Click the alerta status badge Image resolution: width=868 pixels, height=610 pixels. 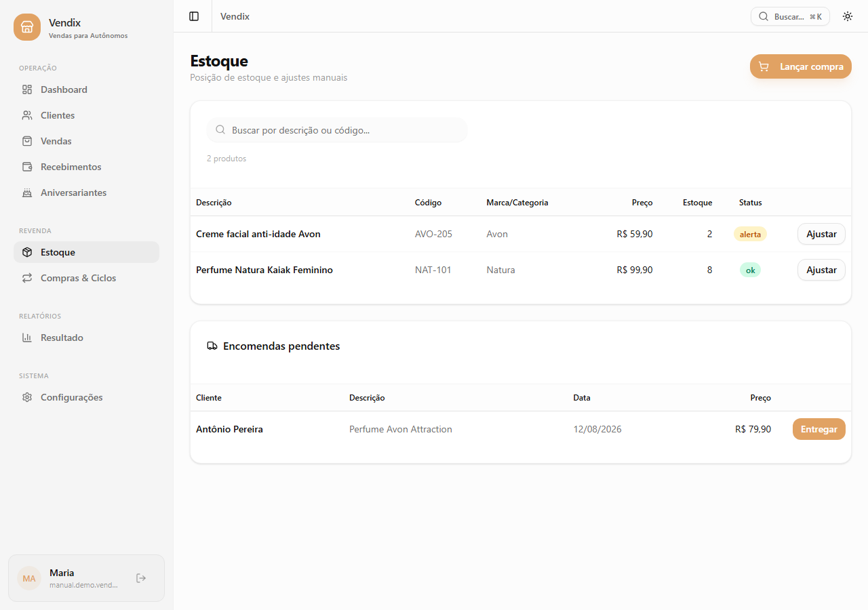(750, 234)
